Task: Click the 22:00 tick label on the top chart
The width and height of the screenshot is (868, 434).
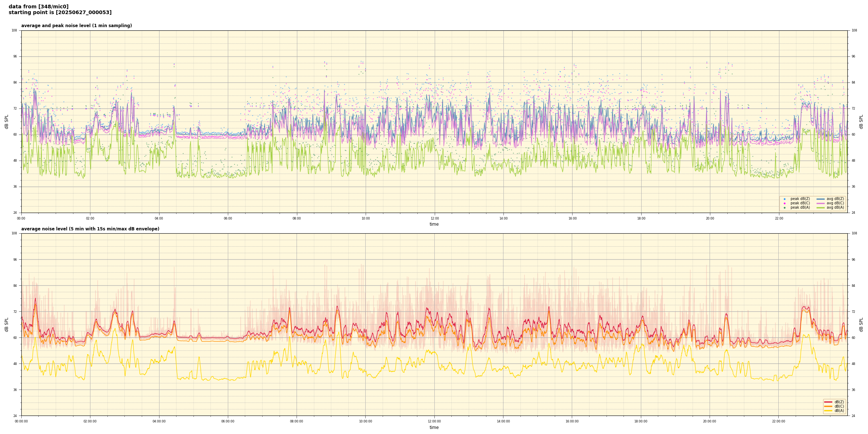Action: [x=779, y=218]
